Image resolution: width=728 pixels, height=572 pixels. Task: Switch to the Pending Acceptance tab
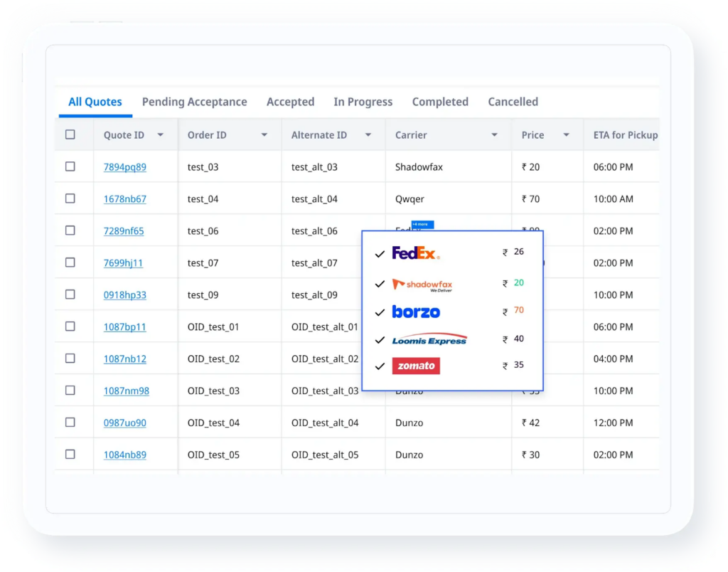pos(194,102)
